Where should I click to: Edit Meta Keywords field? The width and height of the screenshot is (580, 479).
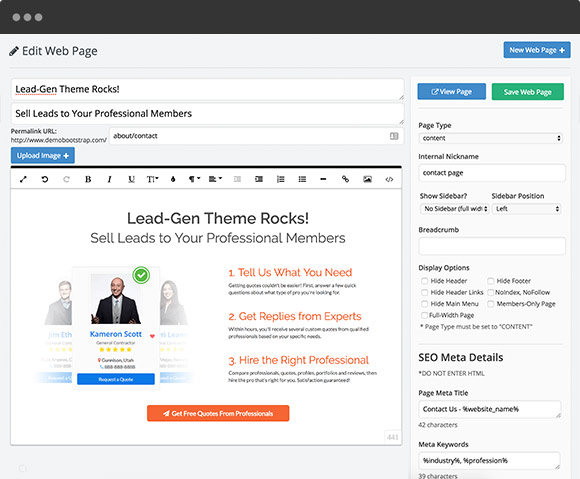point(490,461)
